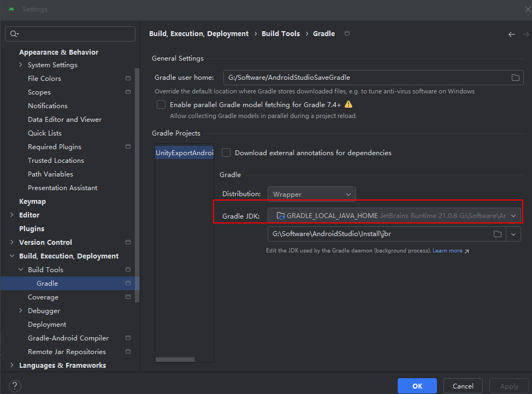The height and width of the screenshot is (394, 532).
Task: Click the Android Studio logo in title bar
Action: point(11,9)
